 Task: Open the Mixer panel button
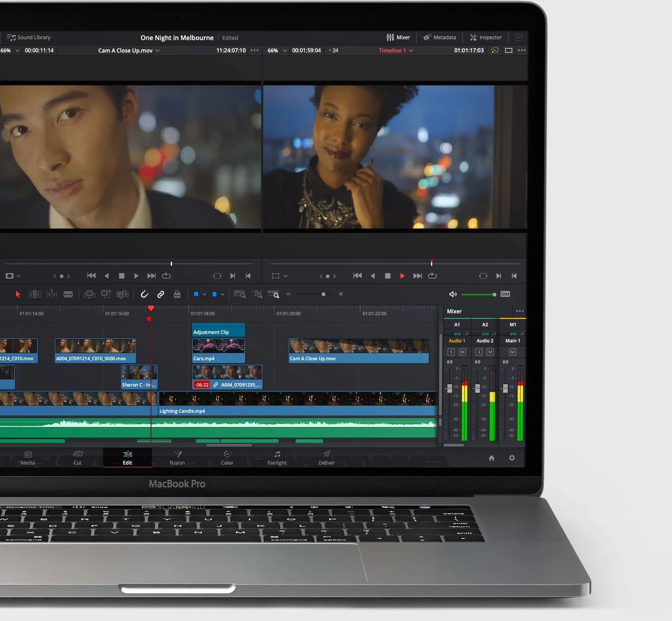click(x=398, y=37)
